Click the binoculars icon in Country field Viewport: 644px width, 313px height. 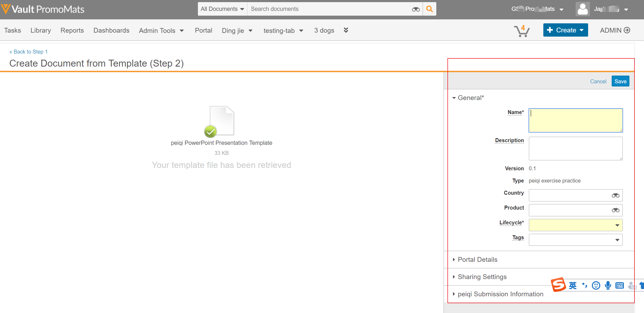(x=615, y=195)
